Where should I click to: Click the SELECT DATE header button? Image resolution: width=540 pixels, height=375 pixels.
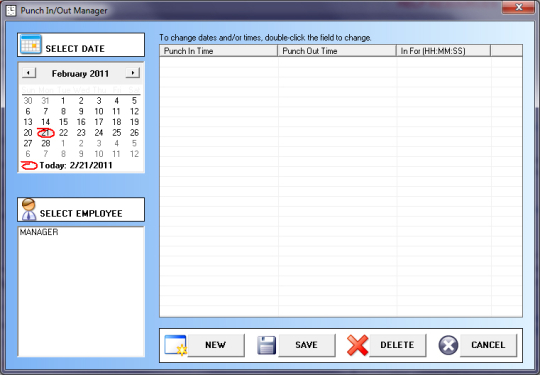[x=81, y=45]
